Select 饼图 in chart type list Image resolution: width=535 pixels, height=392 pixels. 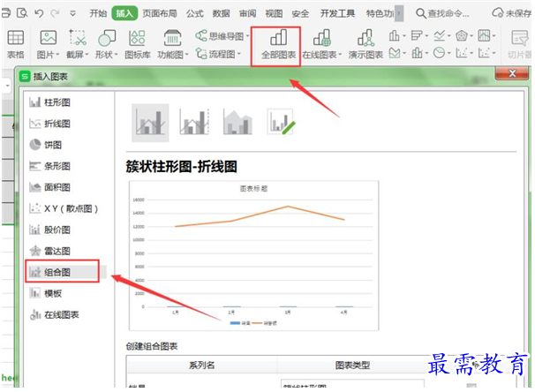(46, 145)
